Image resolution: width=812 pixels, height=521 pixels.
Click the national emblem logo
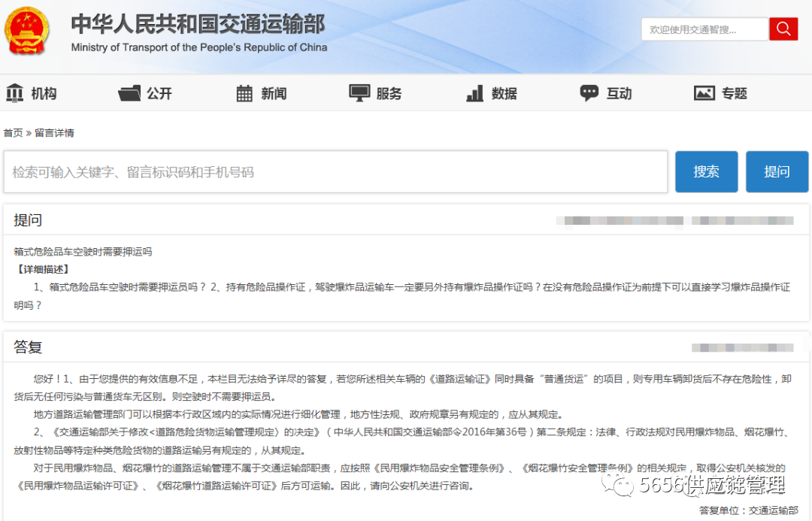coord(29,30)
